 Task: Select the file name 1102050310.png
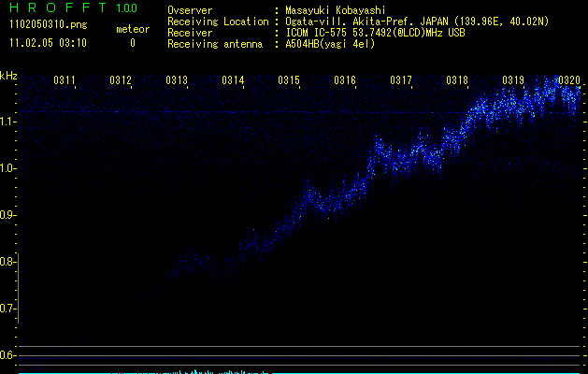[x=49, y=24]
